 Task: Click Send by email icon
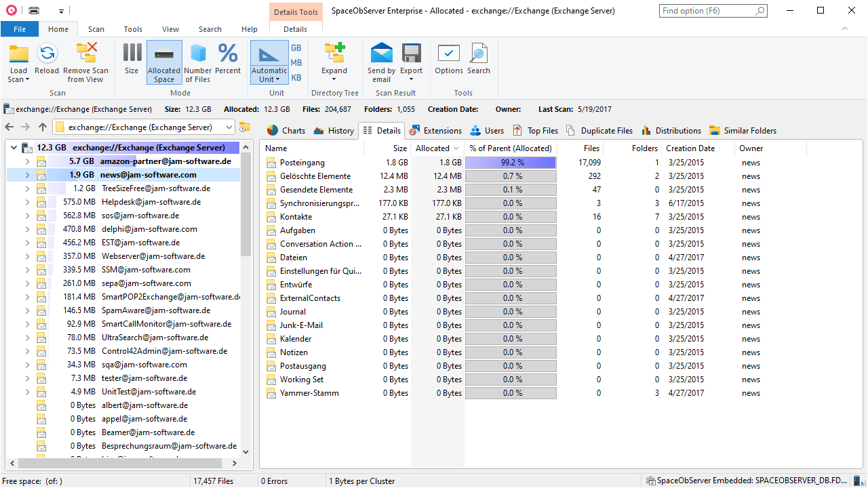pyautogui.click(x=382, y=62)
